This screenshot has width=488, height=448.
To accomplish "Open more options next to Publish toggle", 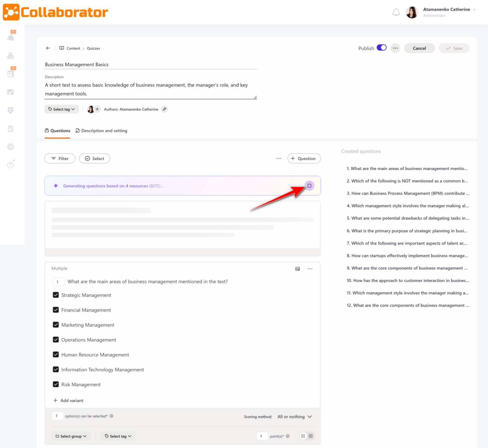I will pos(395,48).
